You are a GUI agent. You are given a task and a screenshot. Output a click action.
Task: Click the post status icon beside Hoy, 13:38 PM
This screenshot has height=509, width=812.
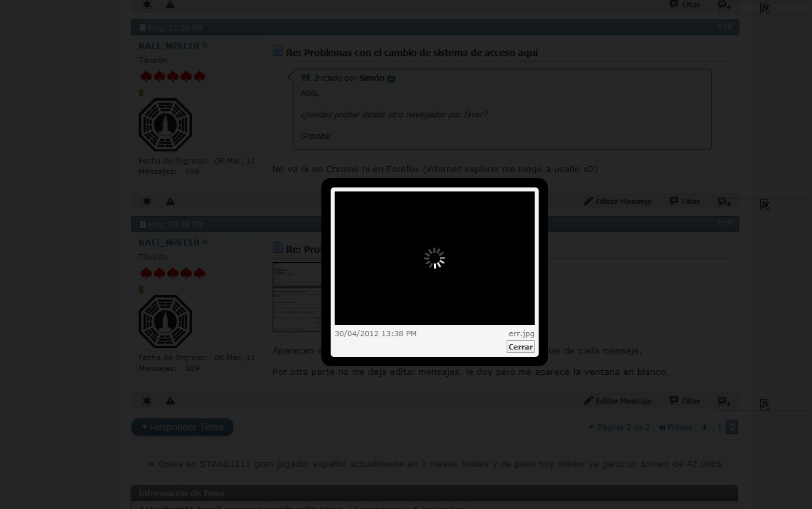143,225
